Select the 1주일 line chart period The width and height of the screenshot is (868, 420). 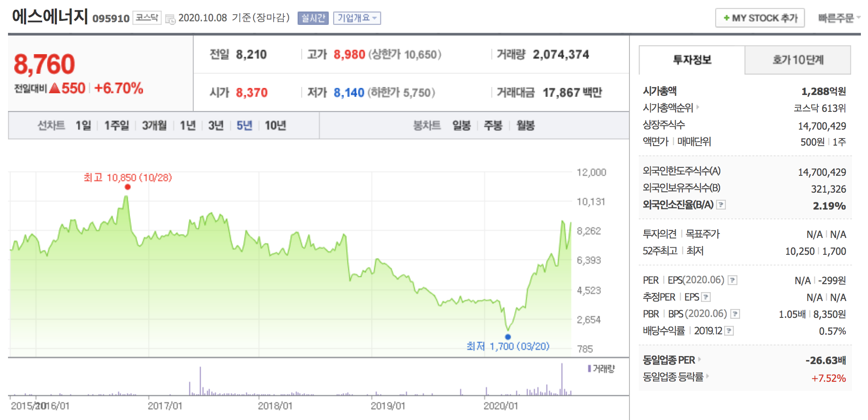(116, 126)
